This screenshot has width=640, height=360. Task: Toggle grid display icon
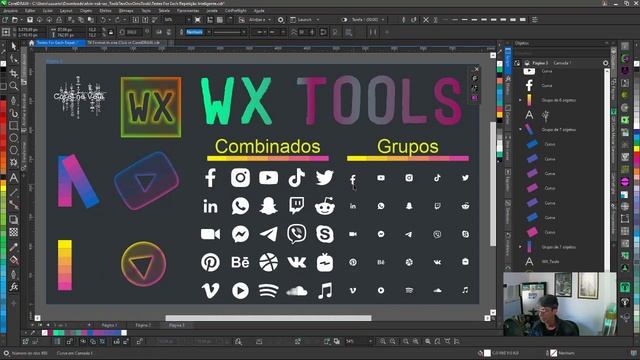pos(220,20)
